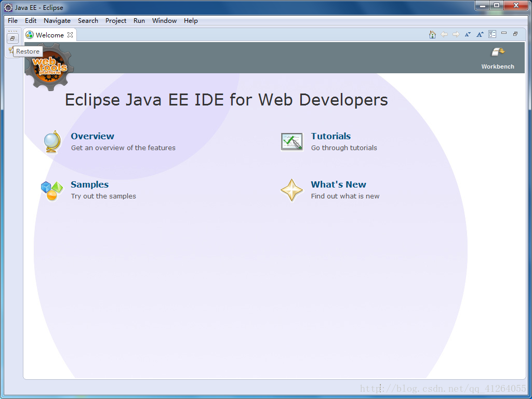Open the Project menu
The height and width of the screenshot is (399, 532).
[x=116, y=21]
